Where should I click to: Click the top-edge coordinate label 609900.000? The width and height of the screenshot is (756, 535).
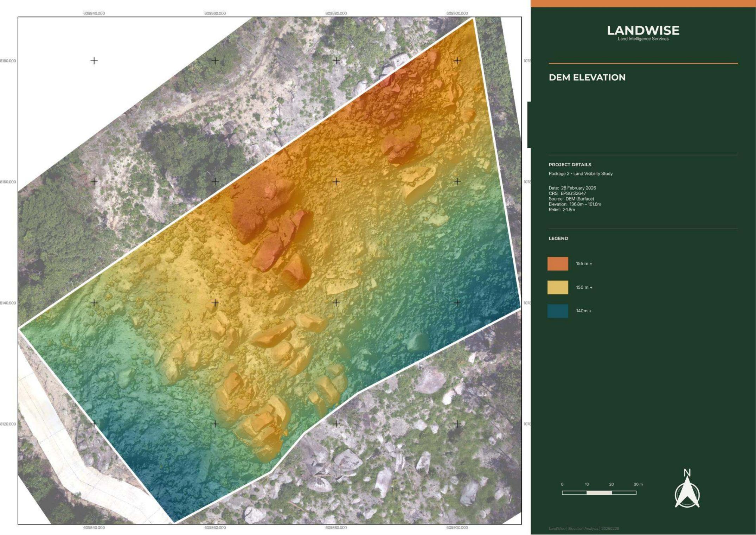(457, 13)
